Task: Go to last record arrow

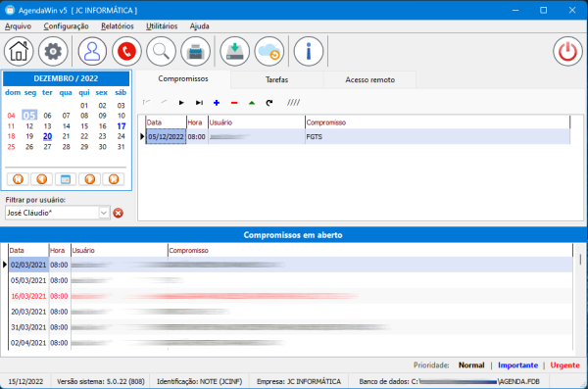Action: pyautogui.click(x=199, y=103)
